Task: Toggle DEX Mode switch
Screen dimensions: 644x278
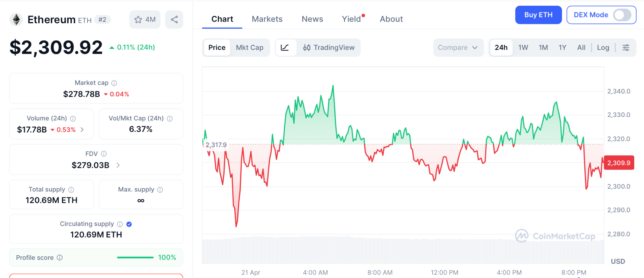Action: point(622,15)
